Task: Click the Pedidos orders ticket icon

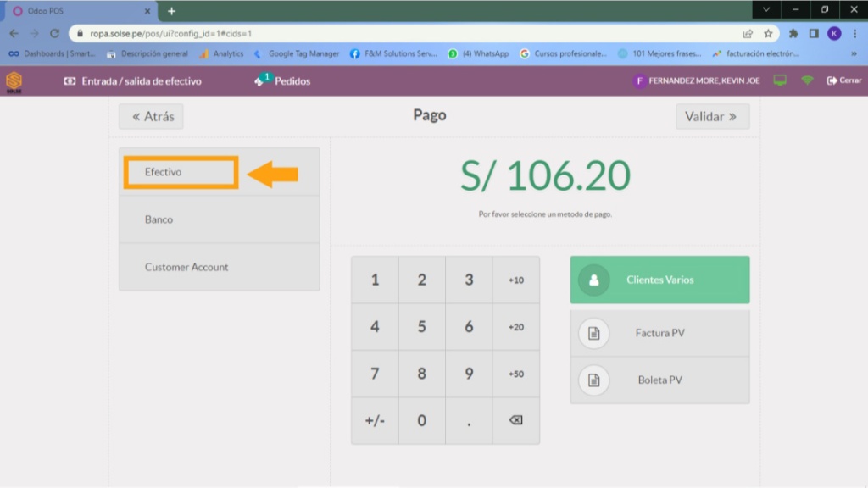Action: 259,81
